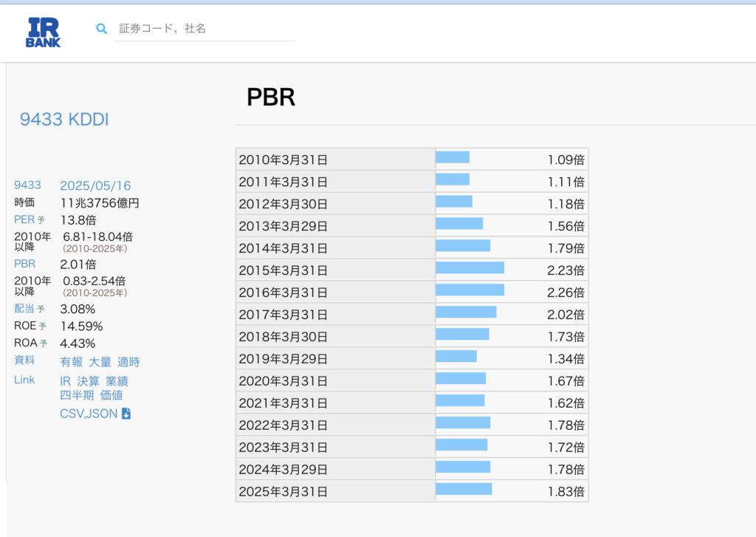This screenshot has height=537, width=756.
Task: Click the 1.83倍 PBR value
Action: click(x=566, y=492)
